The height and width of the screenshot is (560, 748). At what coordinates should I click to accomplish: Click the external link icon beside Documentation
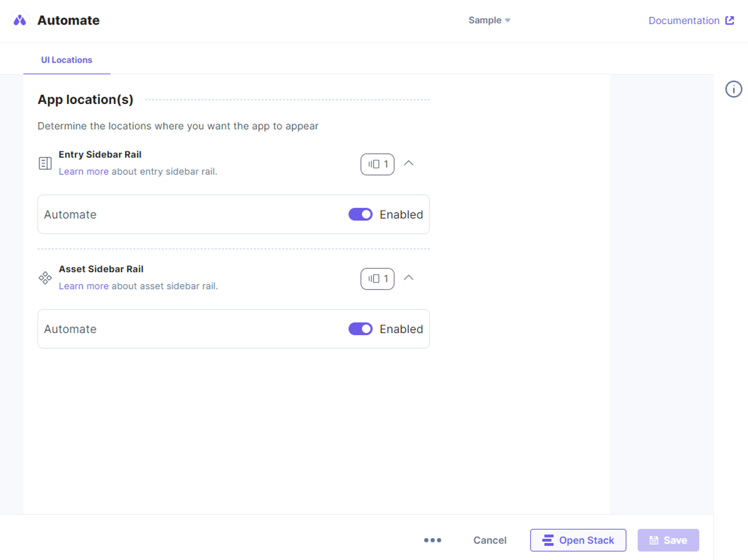pos(730,20)
